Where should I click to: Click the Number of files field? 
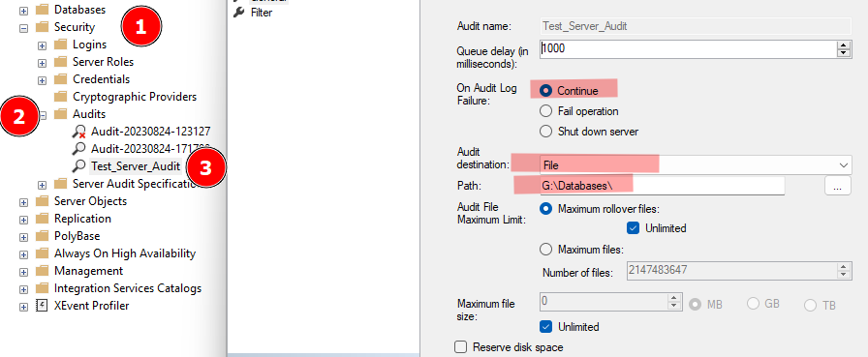tap(731, 271)
